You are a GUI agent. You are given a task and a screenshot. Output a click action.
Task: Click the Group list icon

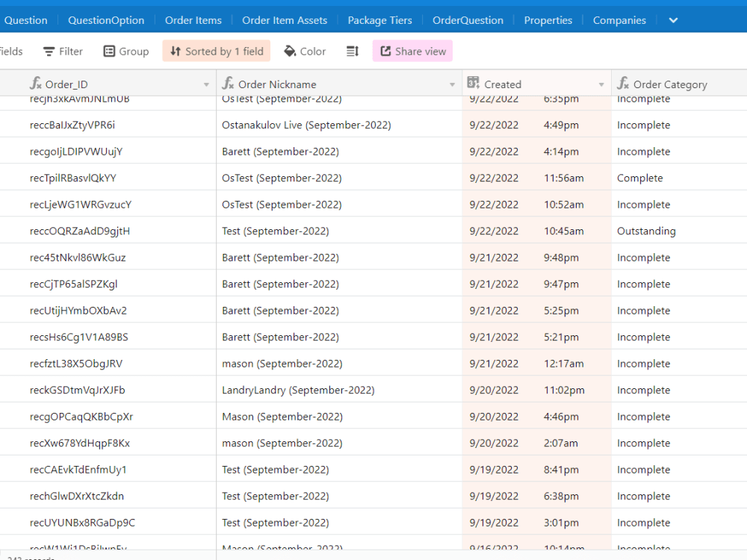pos(109,52)
